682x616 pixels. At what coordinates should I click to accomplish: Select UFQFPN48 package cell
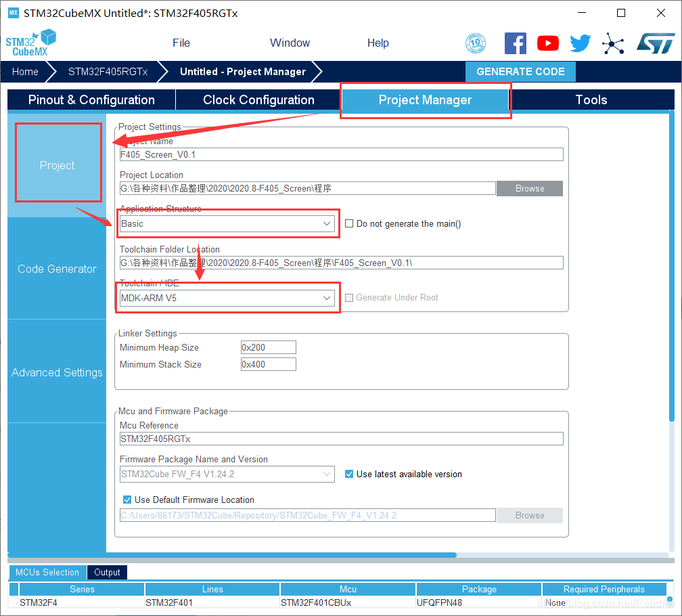(x=479, y=602)
